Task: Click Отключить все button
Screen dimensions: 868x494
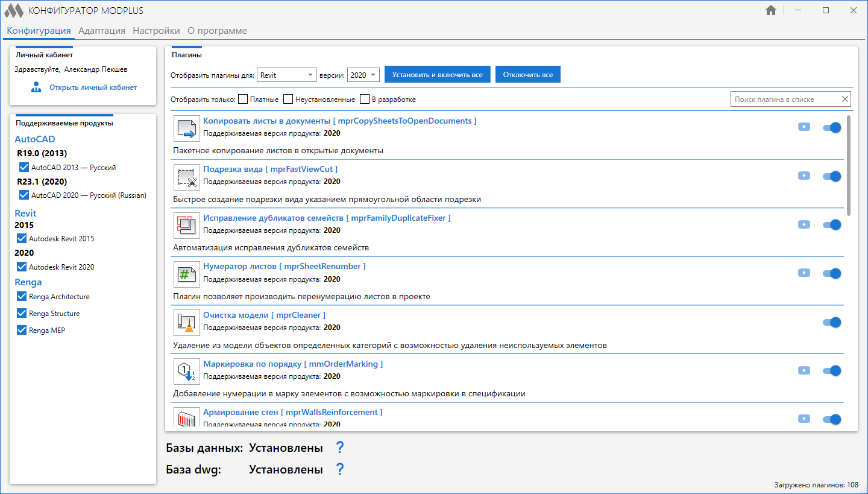Action: 528,75
